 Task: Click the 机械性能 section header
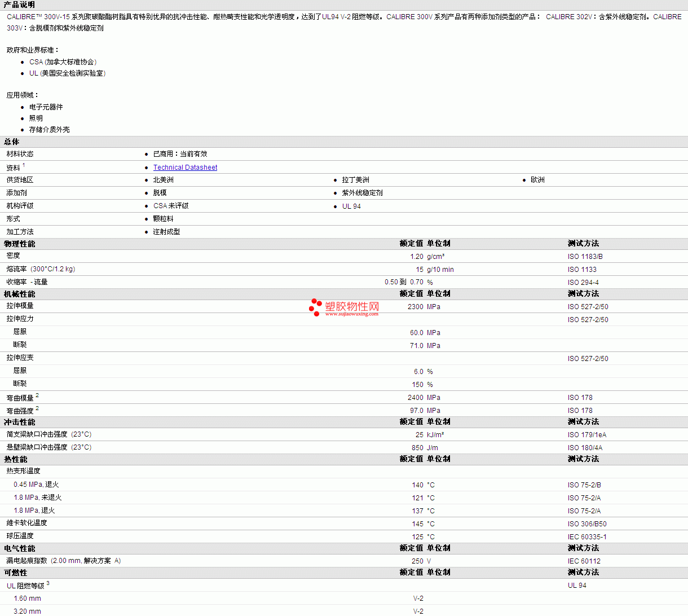(x=20, y=294)
